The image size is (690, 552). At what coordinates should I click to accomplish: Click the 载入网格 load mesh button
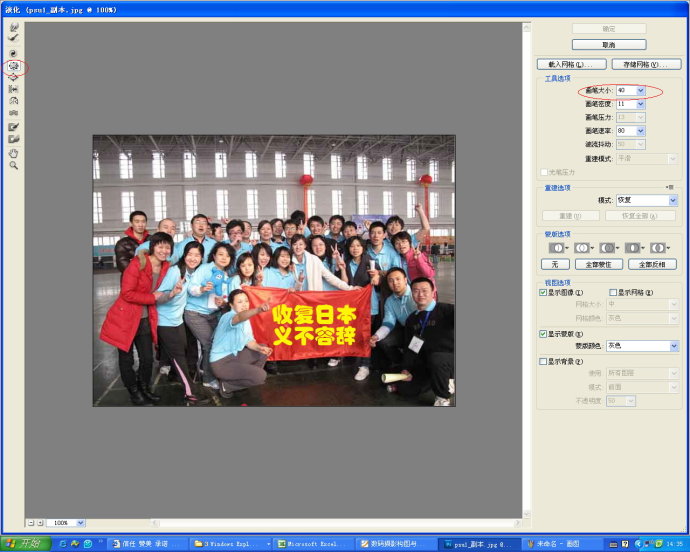point(572,64)
